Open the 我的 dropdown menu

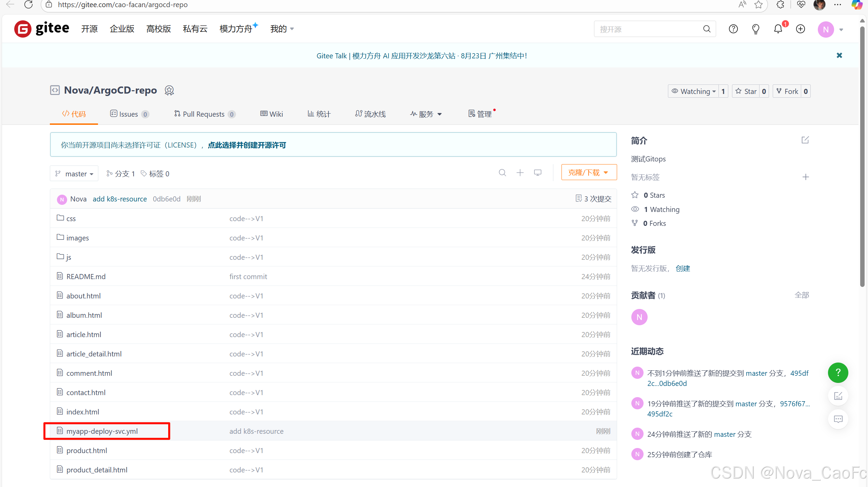pyautogui.click(x=282, y=29)
